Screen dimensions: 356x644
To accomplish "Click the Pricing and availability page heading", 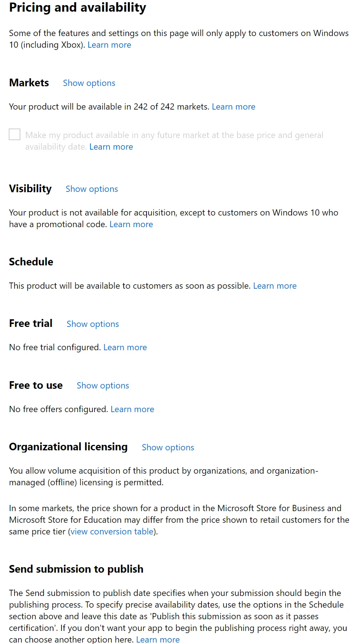I will pos(77,7).
